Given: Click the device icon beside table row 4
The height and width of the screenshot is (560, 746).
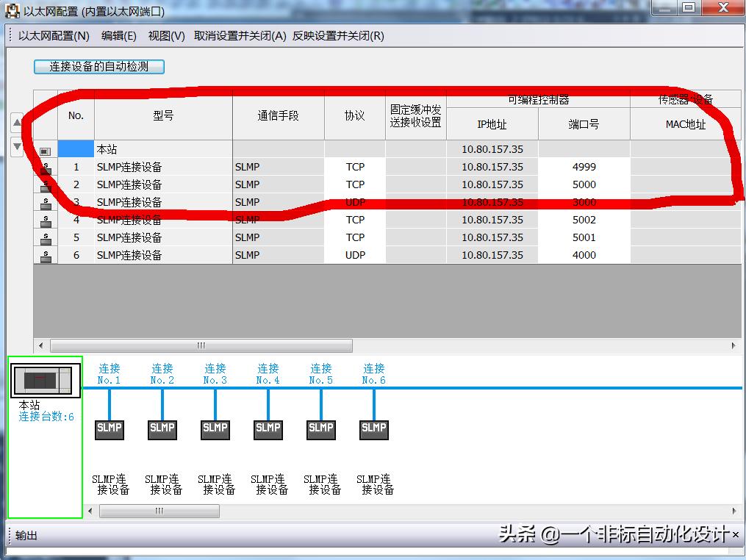Looking at the screenshot, I should [46, 220].
